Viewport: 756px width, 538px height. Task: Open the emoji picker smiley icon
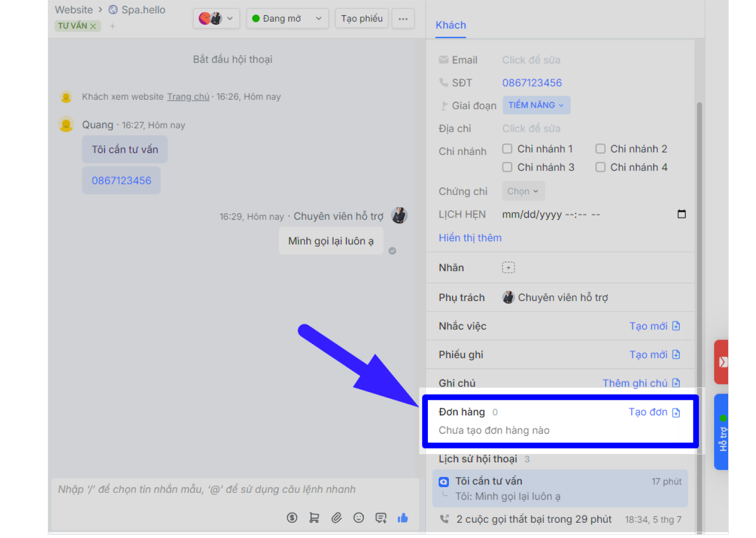click(359, 518)
